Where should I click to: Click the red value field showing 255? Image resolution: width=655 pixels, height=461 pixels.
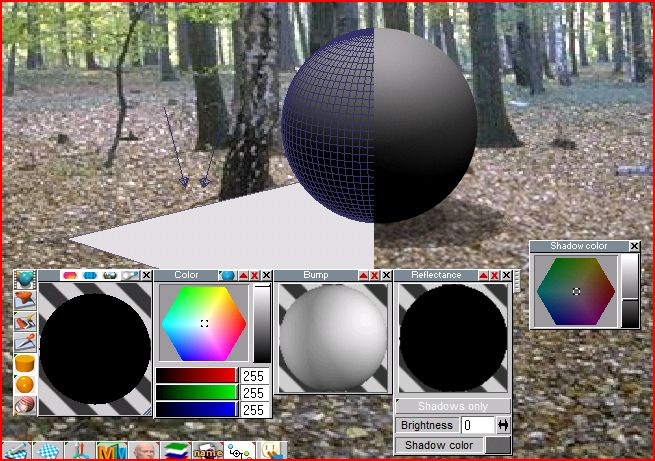coord(254,376)
